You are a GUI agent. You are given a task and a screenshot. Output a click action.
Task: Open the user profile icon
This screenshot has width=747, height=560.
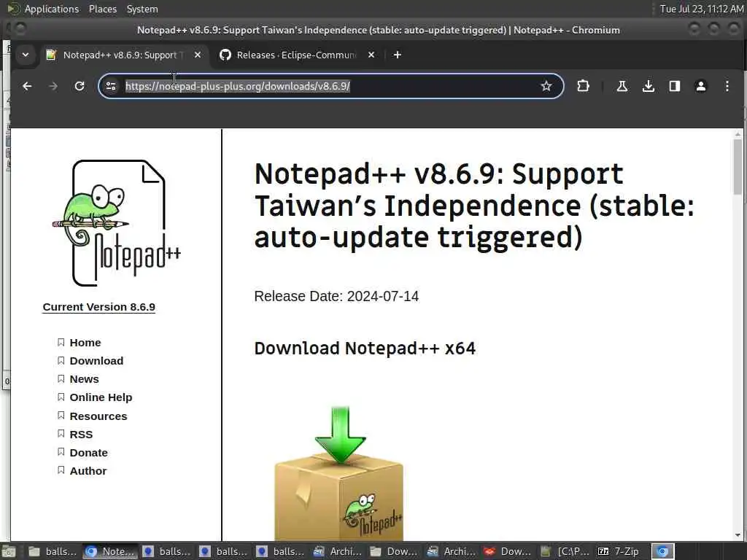click(x=701, y=86)
